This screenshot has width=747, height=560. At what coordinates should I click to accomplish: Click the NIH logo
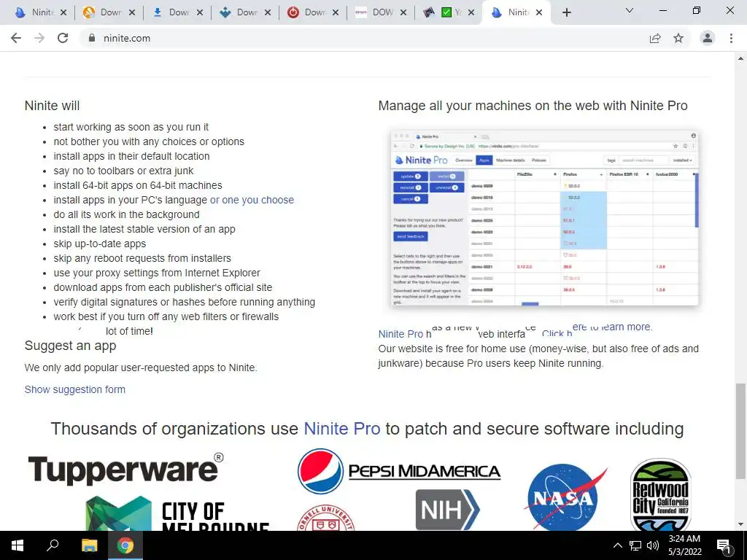click(447, 510)
